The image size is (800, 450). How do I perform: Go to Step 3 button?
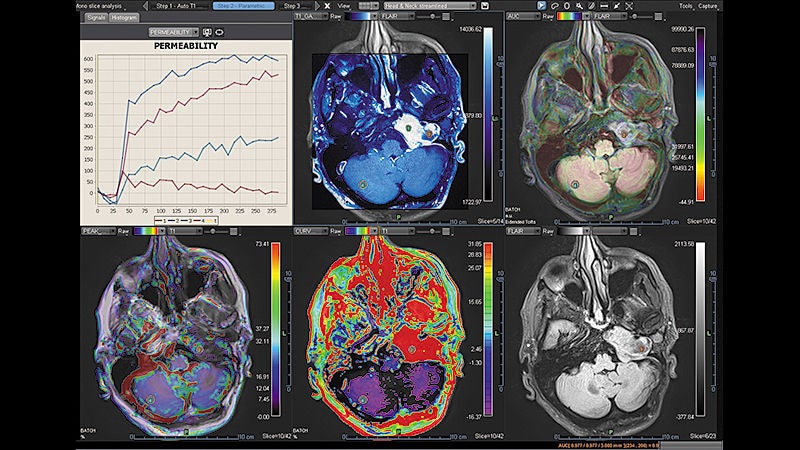click(292, 6)
